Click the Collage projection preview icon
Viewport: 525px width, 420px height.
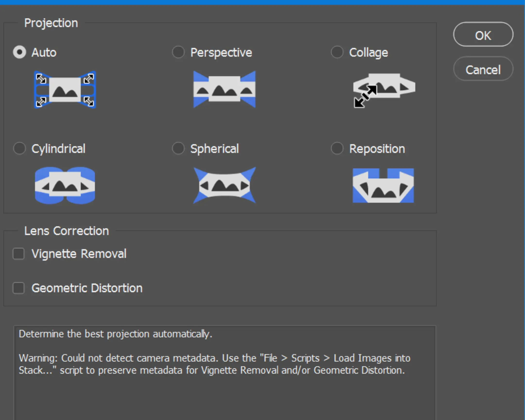(x=384, y=90)
